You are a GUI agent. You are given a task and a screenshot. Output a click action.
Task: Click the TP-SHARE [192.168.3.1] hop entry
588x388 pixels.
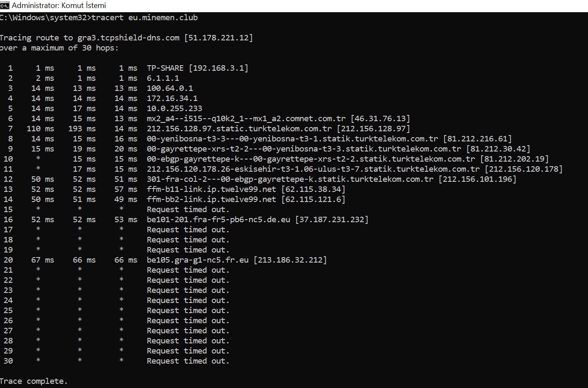[x=198, y=68]
